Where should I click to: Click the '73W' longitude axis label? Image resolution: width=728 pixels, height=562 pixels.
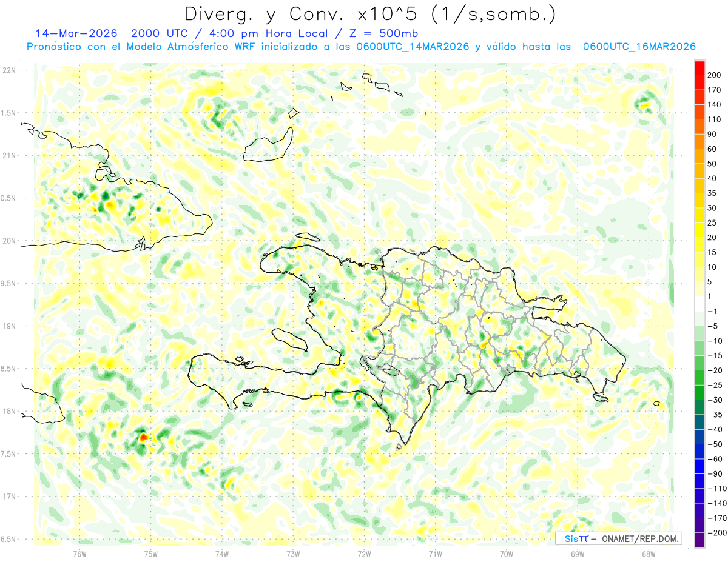[x=293, y=554]
